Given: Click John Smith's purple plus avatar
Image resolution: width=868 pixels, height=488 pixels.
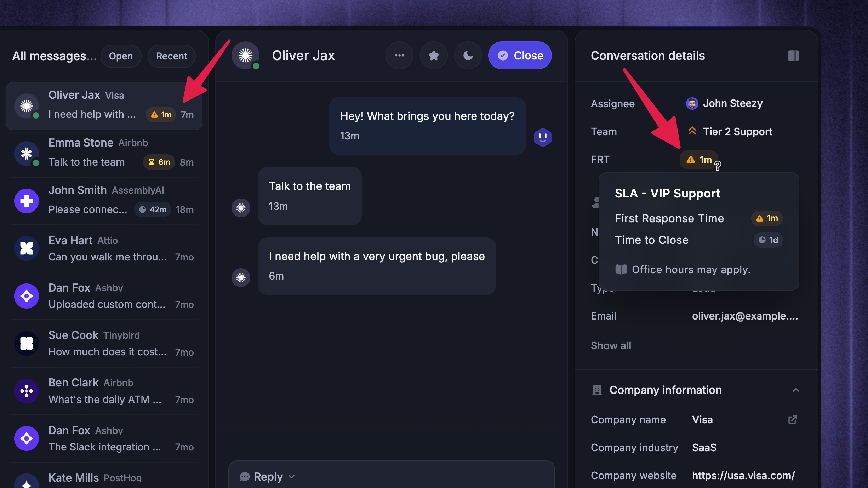Looking at the screenshot, I should 27,201.
